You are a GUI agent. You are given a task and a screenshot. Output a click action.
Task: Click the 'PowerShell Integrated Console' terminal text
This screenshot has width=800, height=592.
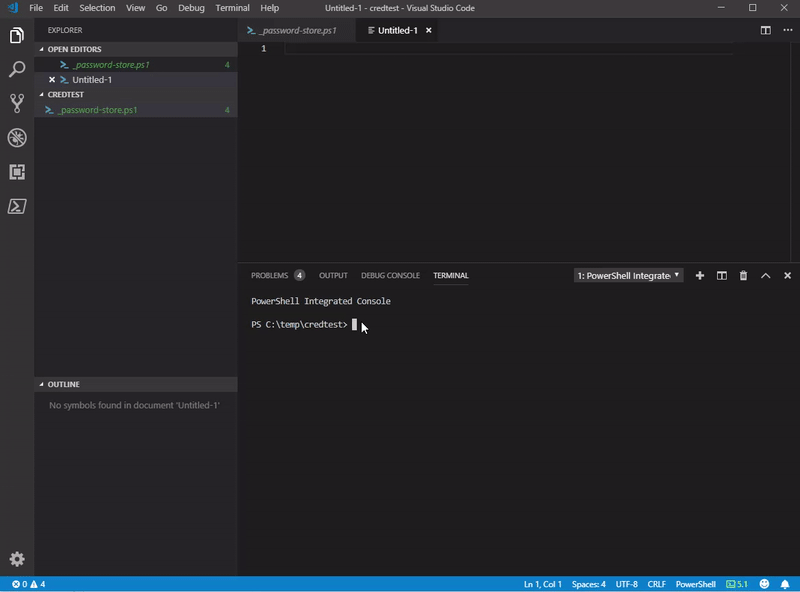321,301
